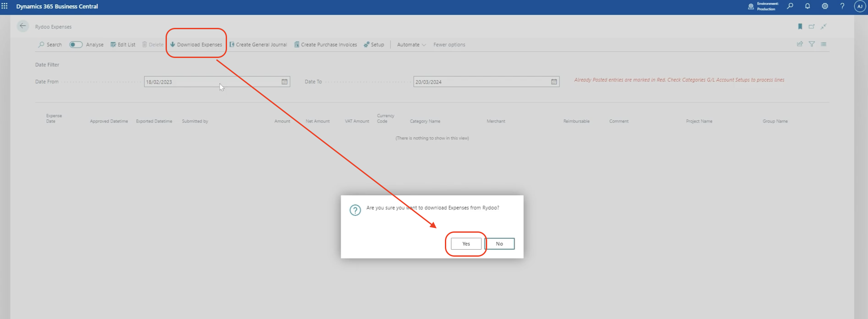868x319 pixels.
Task: Bookmark the Rydoo Expenses page
Action: click(800, 27)
